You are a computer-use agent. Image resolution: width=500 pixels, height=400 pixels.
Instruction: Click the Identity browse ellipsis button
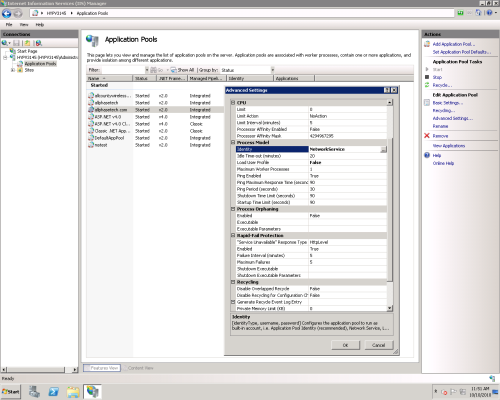click(x=383, y=149)
